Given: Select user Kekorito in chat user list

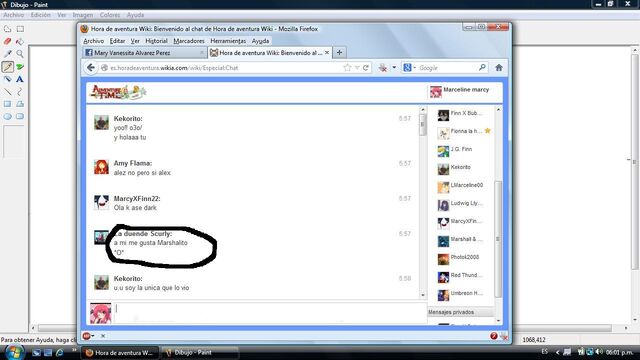Looking at the screenshot, I should click(461, 167).
